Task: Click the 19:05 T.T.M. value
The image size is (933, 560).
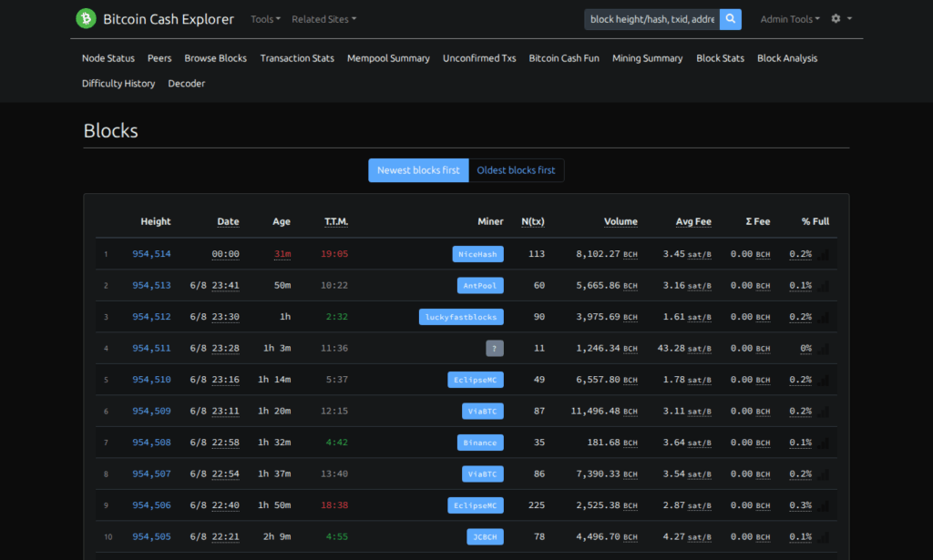Action: [334, 254]
